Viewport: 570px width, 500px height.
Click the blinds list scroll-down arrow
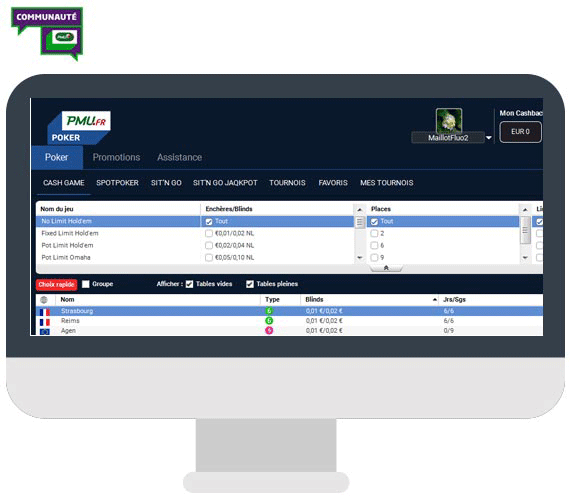360,257
